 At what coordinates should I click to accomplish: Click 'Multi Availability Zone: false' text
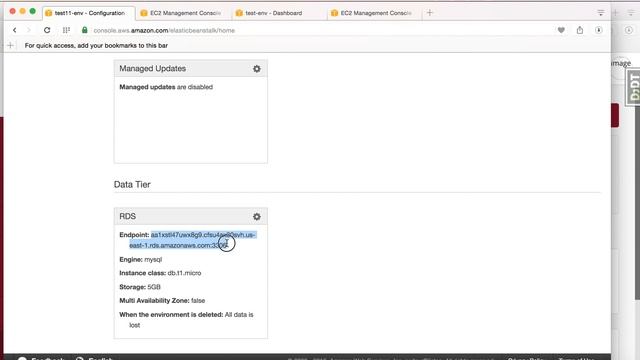(162, 301)
